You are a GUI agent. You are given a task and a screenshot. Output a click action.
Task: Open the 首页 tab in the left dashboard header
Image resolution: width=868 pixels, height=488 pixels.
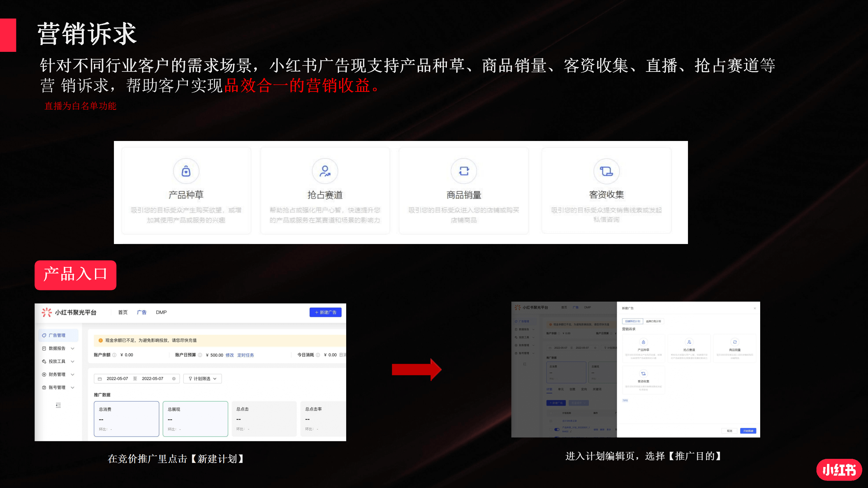(123, 312)
